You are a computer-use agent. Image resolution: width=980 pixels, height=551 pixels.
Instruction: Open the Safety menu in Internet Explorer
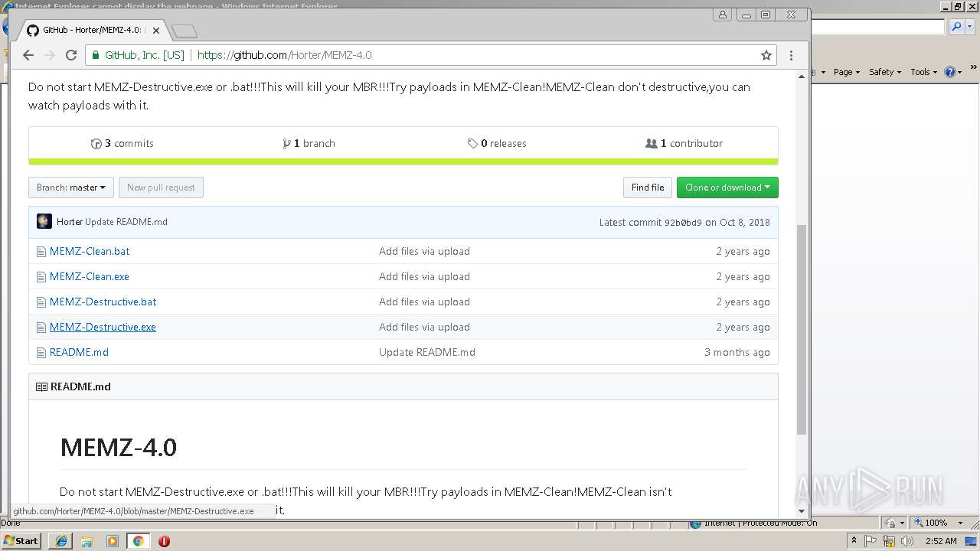884,72
